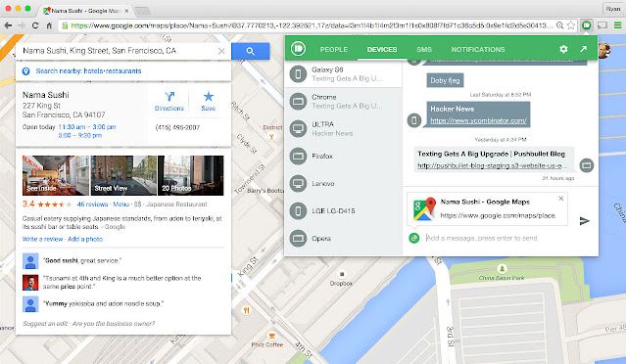Click the blue Maps search button
This screenshot has height=364, width=626.
[x=251, y=51]
